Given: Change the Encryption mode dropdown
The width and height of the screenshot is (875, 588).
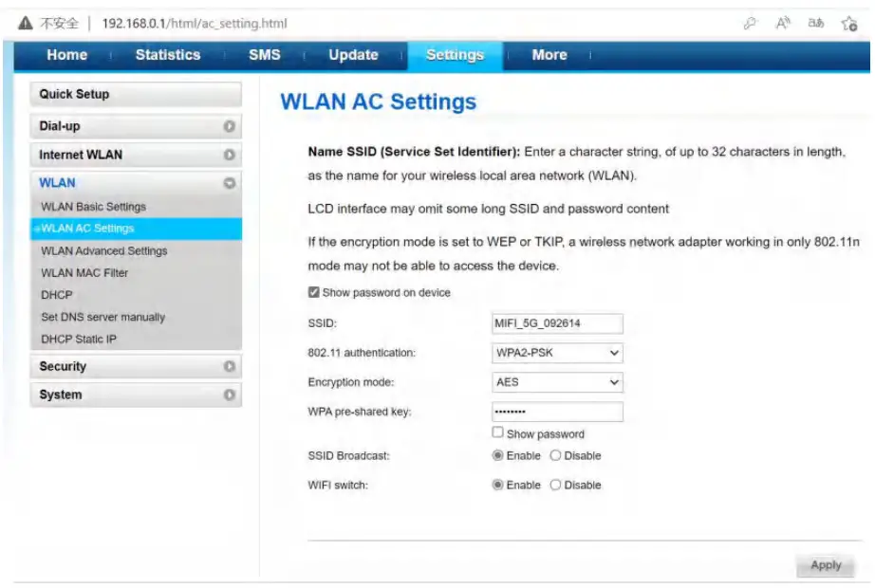Looking at the screenshot, I should coord(557,382).
